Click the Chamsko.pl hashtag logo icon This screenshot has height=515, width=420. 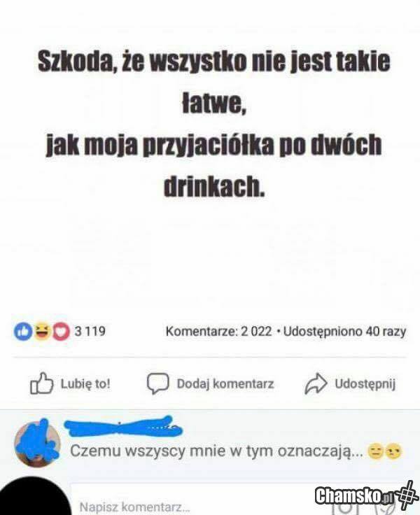407,495
